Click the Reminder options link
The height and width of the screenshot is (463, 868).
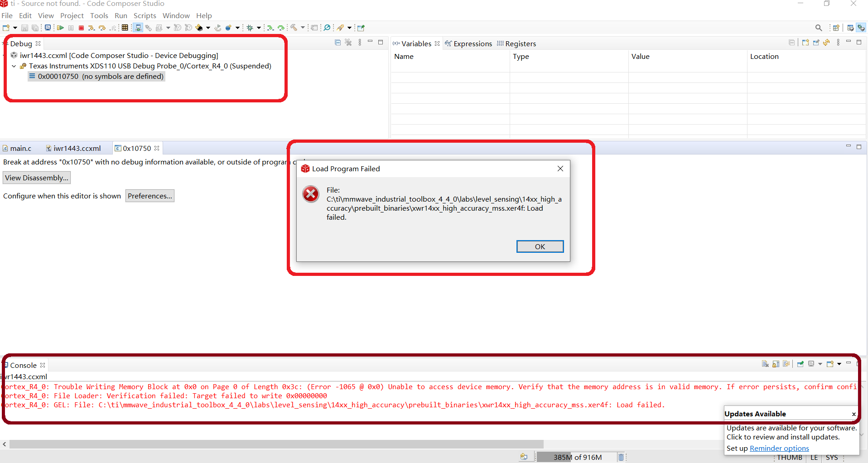779,448
